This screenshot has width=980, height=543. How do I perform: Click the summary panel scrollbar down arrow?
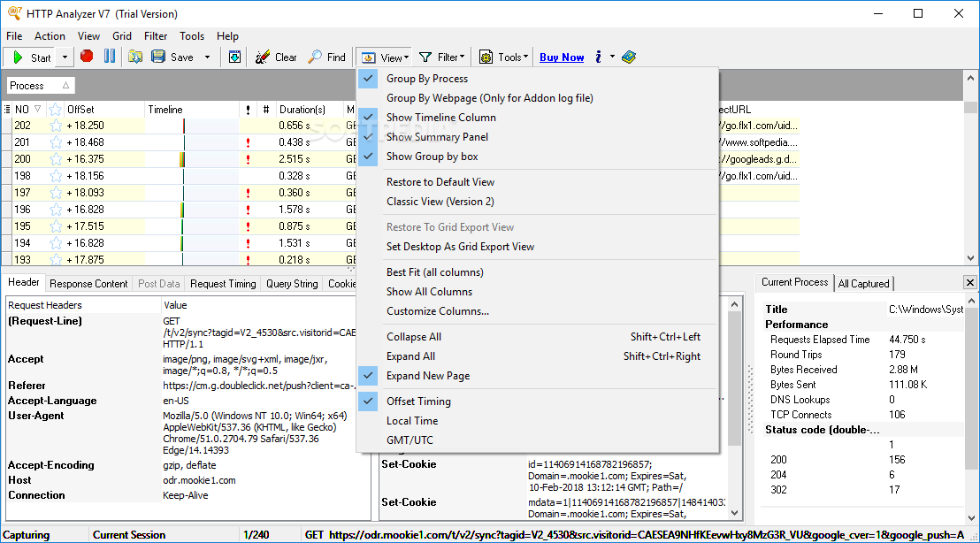(x=971, y=517)
